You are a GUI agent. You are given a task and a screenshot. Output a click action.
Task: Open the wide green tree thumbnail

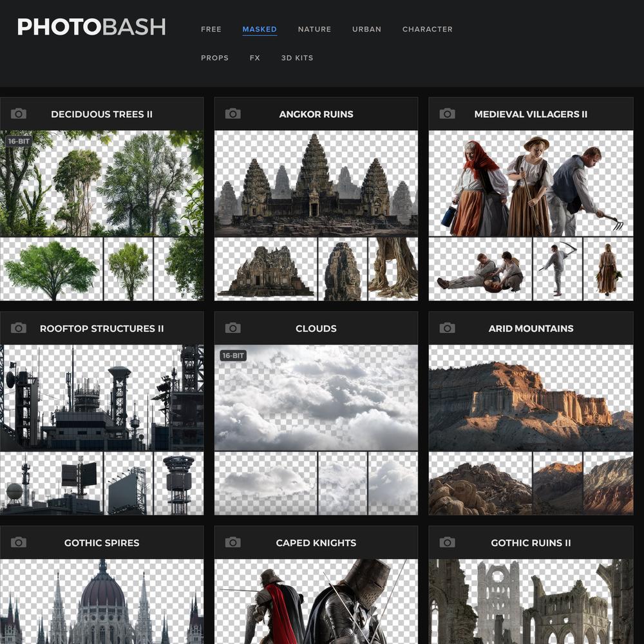coord(52,269)
